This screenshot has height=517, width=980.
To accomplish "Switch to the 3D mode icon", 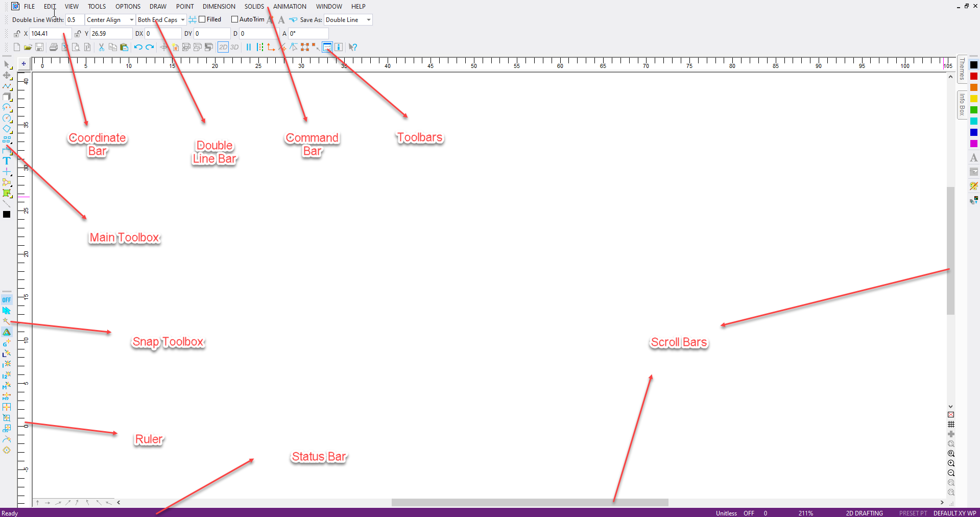I will tap(234, 47).
